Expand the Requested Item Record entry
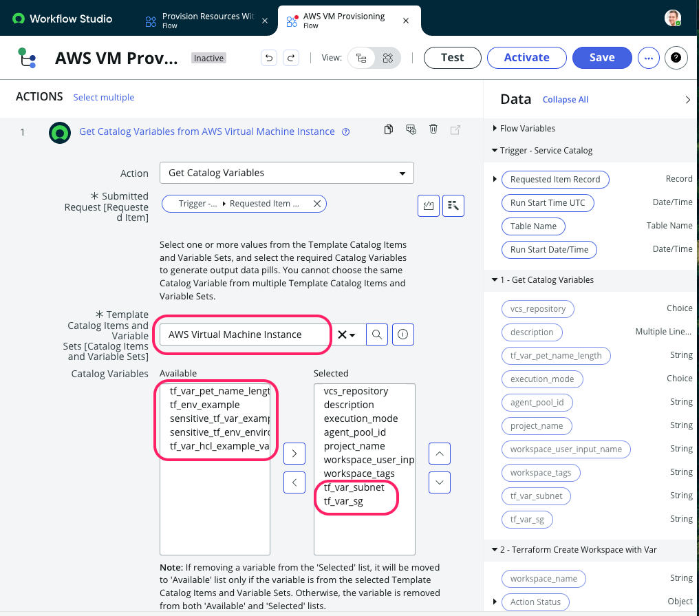Viewport: 699px width, 616px height. click(x=495, y=179)
